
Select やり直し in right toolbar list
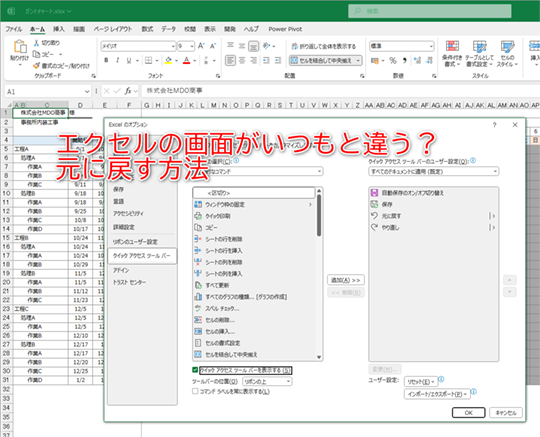433,228
